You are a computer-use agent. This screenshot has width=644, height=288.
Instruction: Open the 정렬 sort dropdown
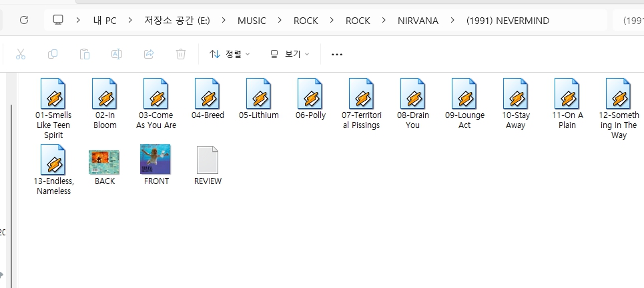point(230,54)
